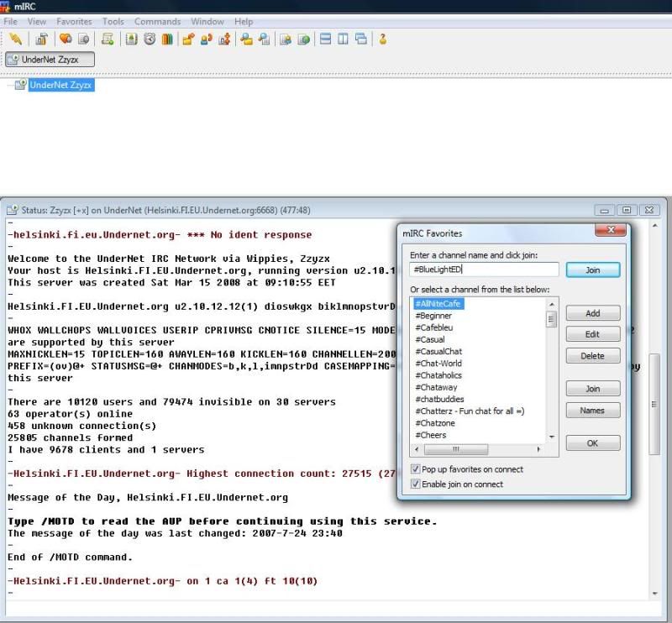
Task: Open the View menu
Action: pyautogui.click(x=36, y=22)
